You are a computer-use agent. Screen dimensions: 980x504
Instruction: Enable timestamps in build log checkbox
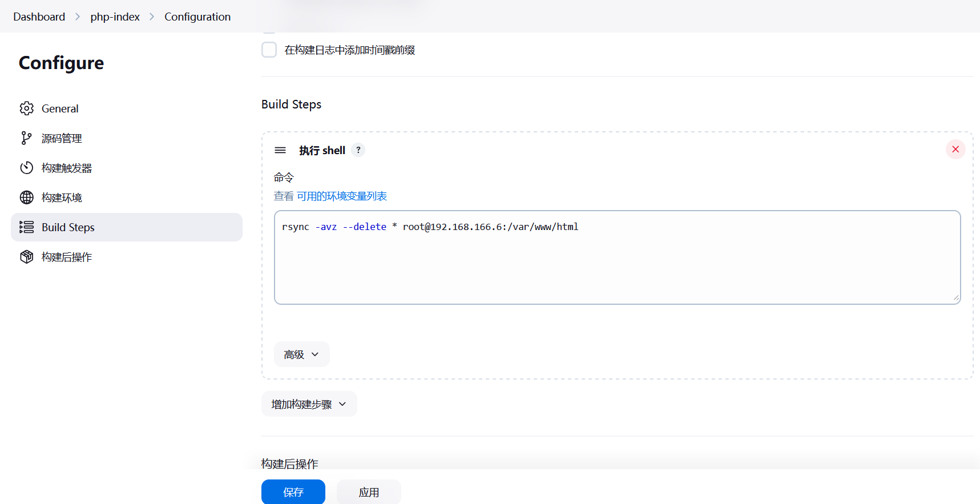tap(269, 50)
